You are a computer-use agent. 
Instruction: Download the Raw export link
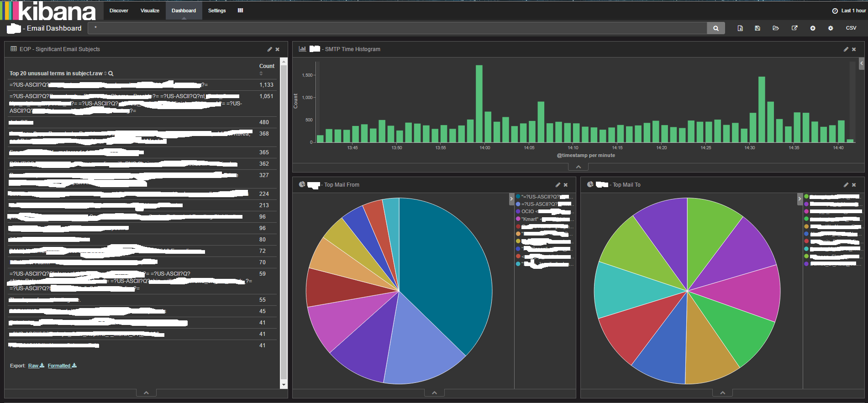pos(36,366)
